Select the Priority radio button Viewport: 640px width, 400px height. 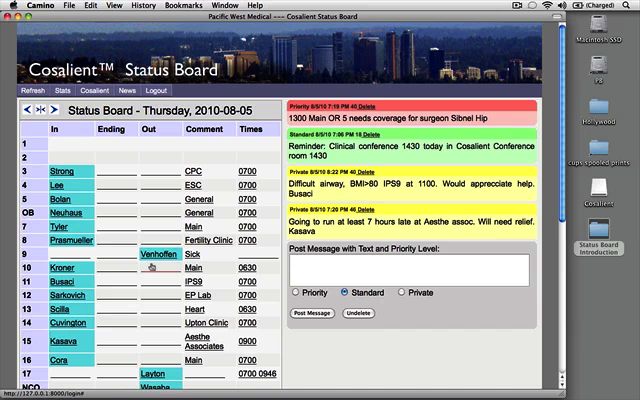(296, 292)
